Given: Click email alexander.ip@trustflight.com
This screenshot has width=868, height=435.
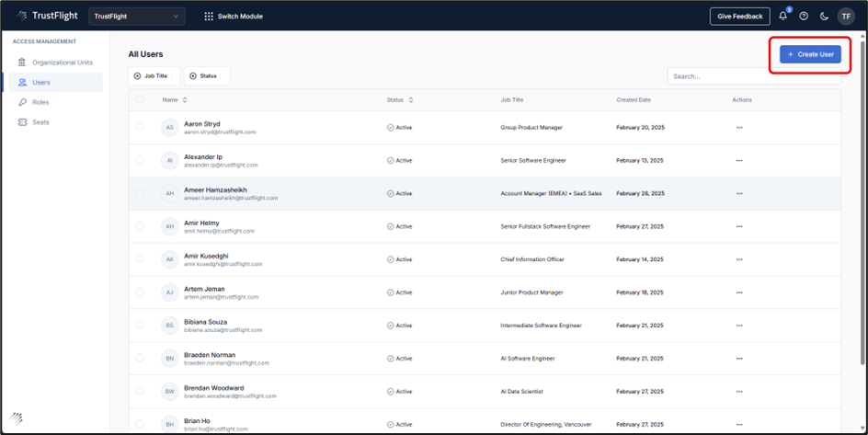Looking at the screenshot, I should coord(221,165).
